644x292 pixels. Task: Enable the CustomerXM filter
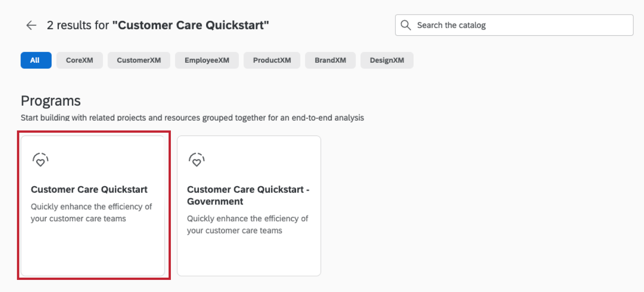139,60
